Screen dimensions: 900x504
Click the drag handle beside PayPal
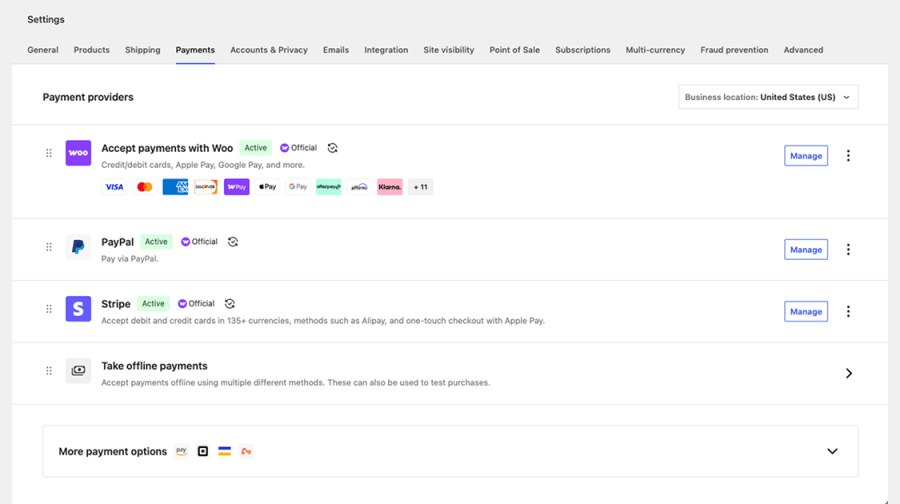click(x=49, y=247)
